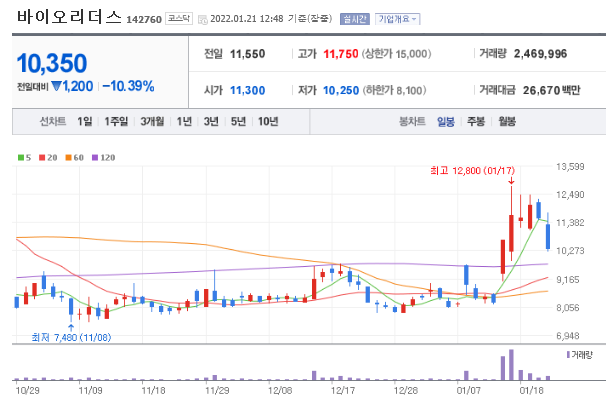Viewport: 606px width, 406px height.
Task: Click the 바이오리더스 stock name heading
Action: click(x=69, y=17)
